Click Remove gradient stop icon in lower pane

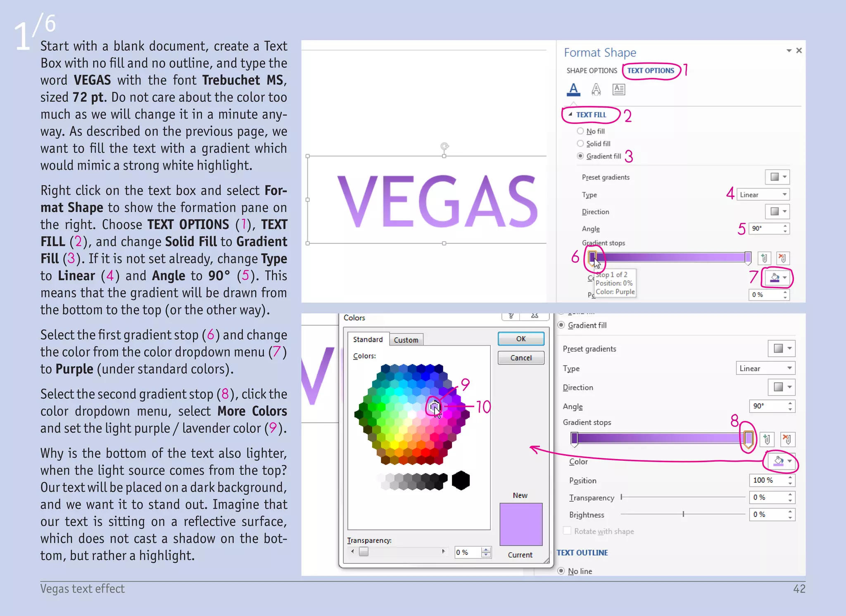787,439
